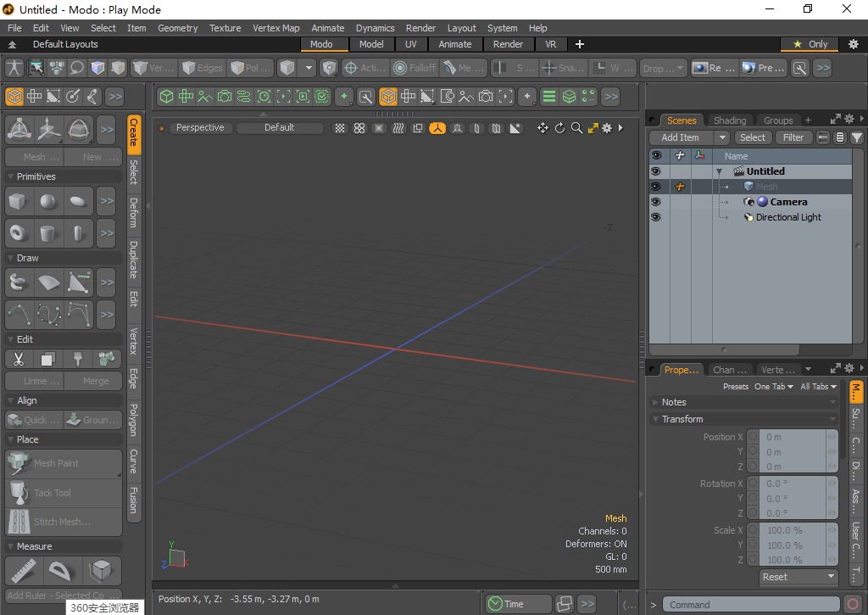Click the viewport rotate icon near the magnifier
This screenshot has width=868, height=615.
559,128
